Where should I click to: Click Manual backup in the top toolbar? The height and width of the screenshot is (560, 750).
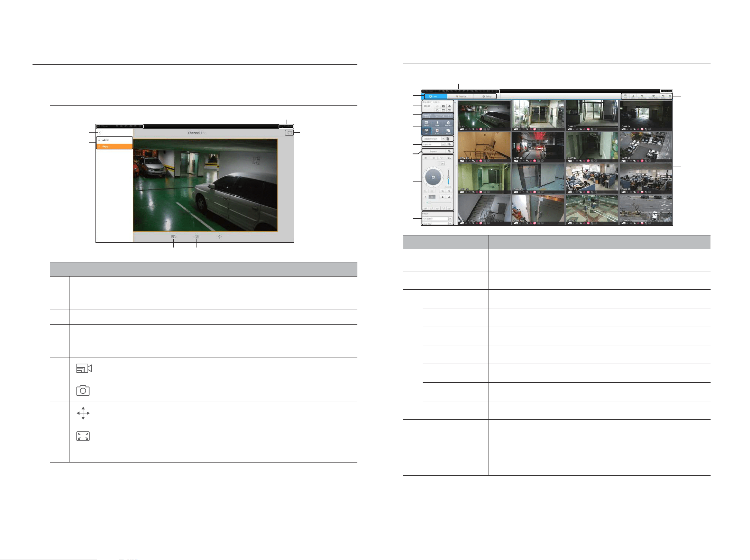[x=653, y=96]
